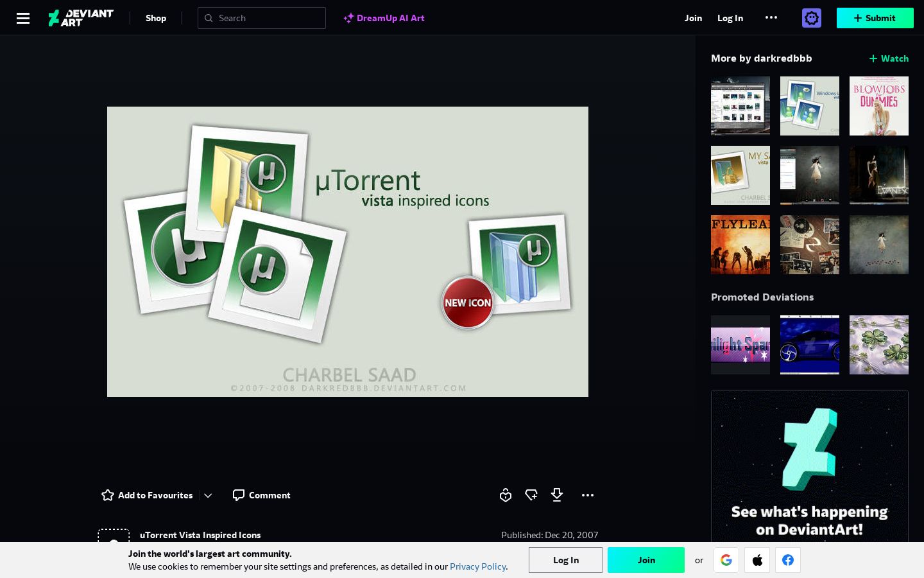Open the uTorrent vista inspired icons artwork
This screenshot has width=924, height=578.
[x=348, y=252]
